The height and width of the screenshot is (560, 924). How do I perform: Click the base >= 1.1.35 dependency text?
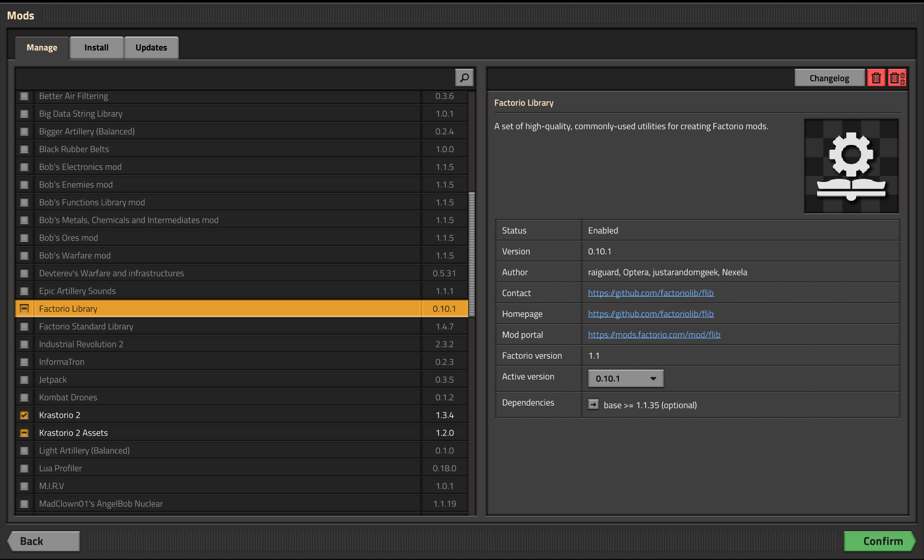point(650,405)
